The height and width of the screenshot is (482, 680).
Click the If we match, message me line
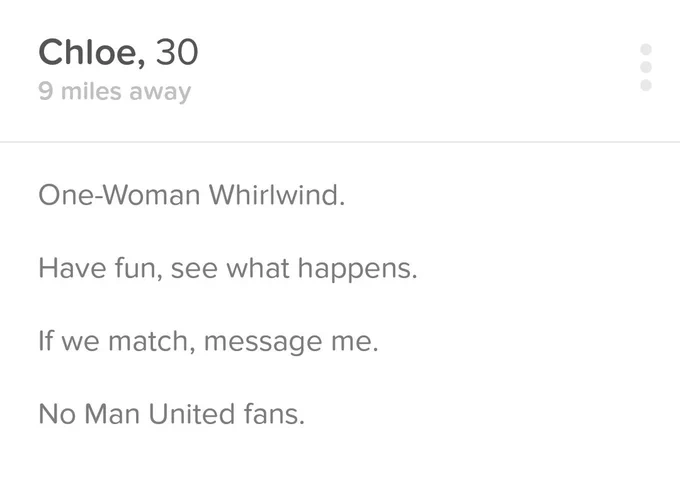pos(208,341)
